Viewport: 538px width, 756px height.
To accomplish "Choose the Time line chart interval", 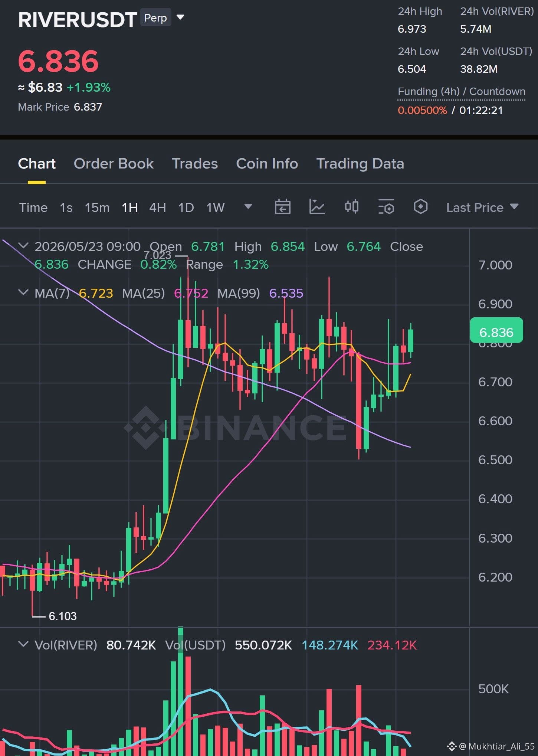I will point(33,207).
